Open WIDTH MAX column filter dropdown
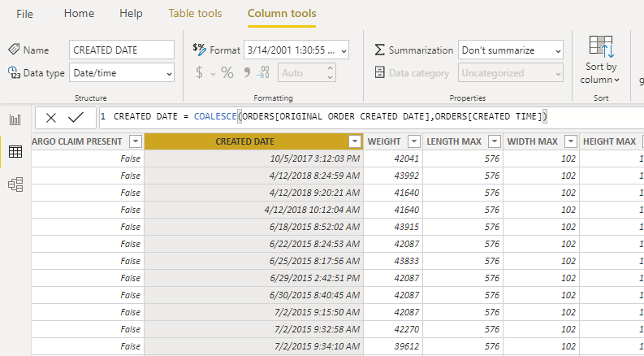 pos(571,141)
